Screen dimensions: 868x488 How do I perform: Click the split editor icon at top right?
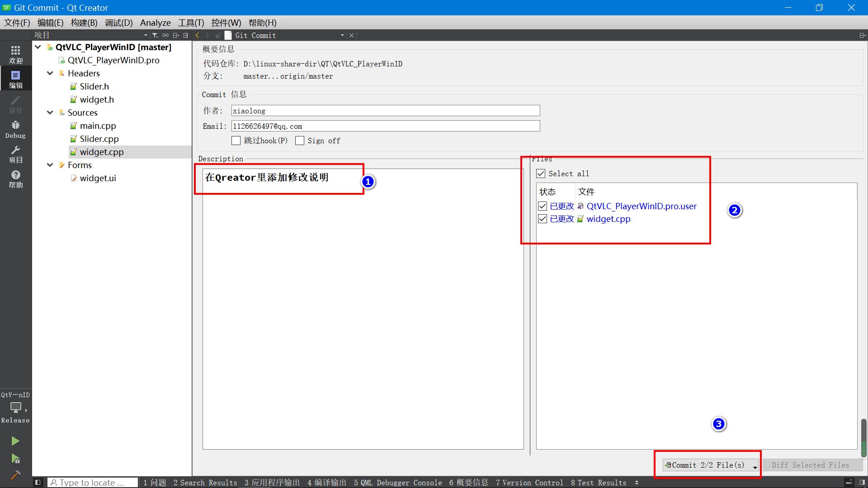click(862, 35)
